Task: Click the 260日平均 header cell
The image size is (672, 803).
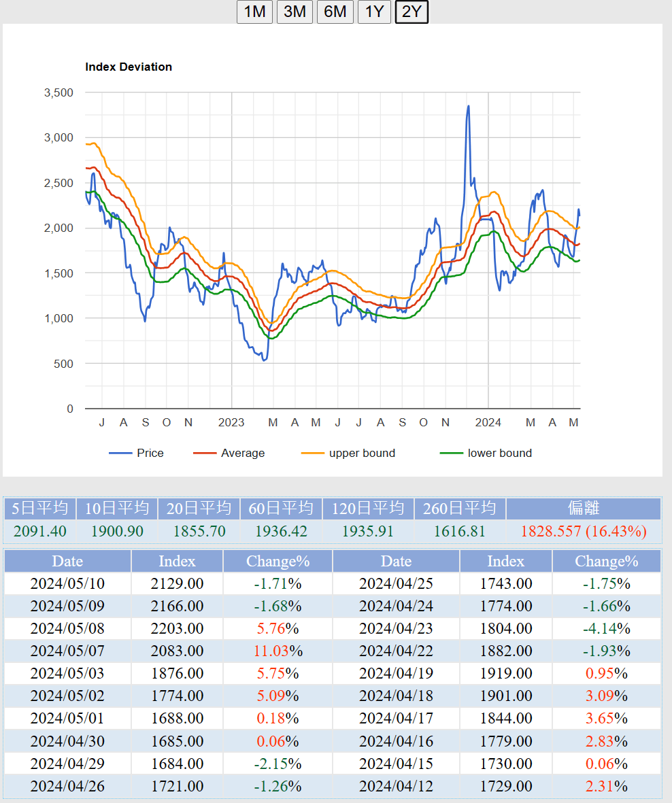Action: point(460,509)
